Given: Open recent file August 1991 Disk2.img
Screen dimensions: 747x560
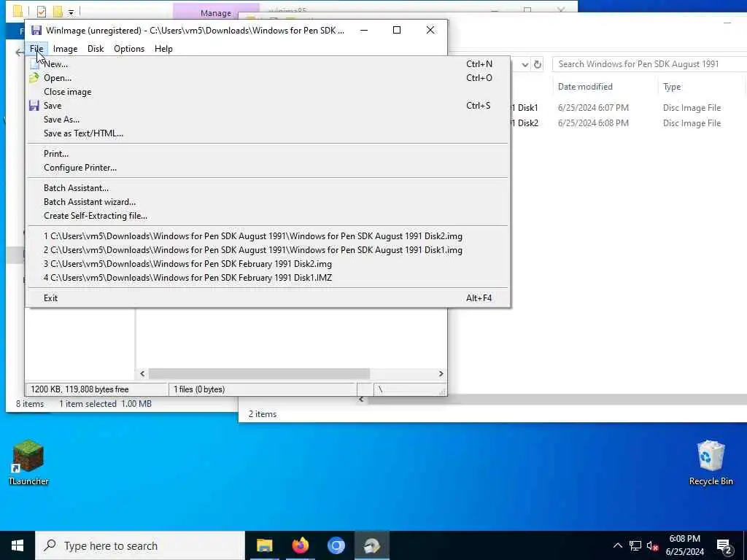Looking at the screenshot, I should click(268, 236).
